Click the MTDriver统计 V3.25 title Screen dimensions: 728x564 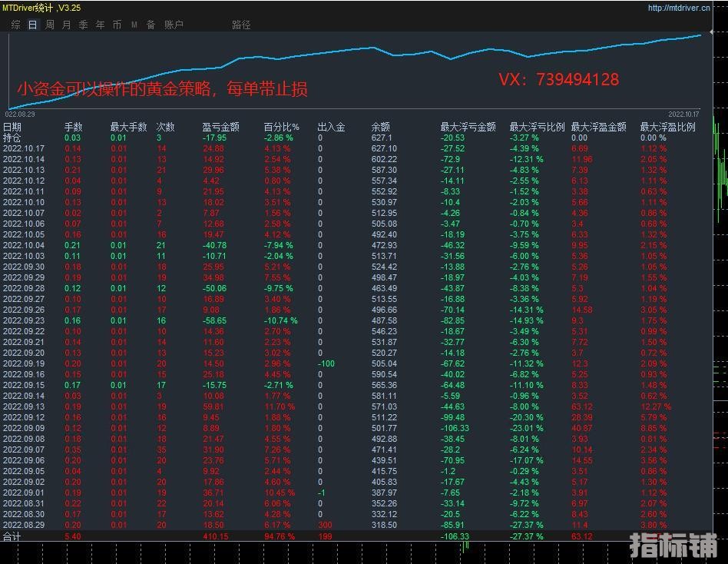pos(41,8)
